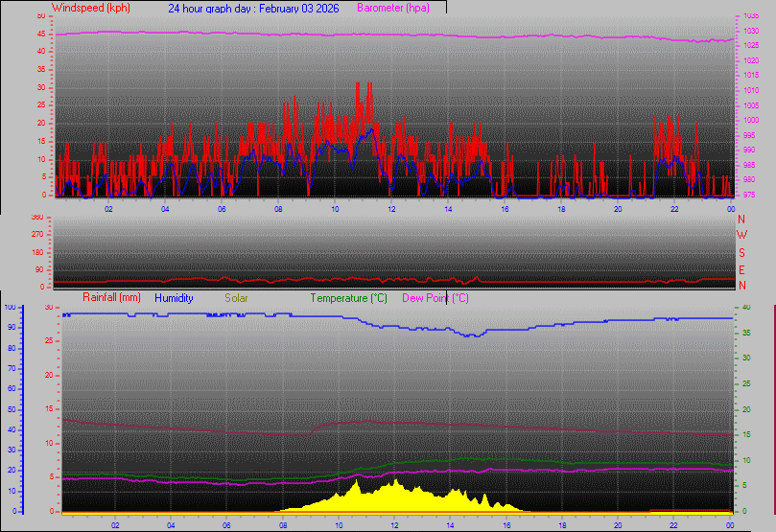
Task: Click the 360 label on direction axis
Action: tap(37, 218)
